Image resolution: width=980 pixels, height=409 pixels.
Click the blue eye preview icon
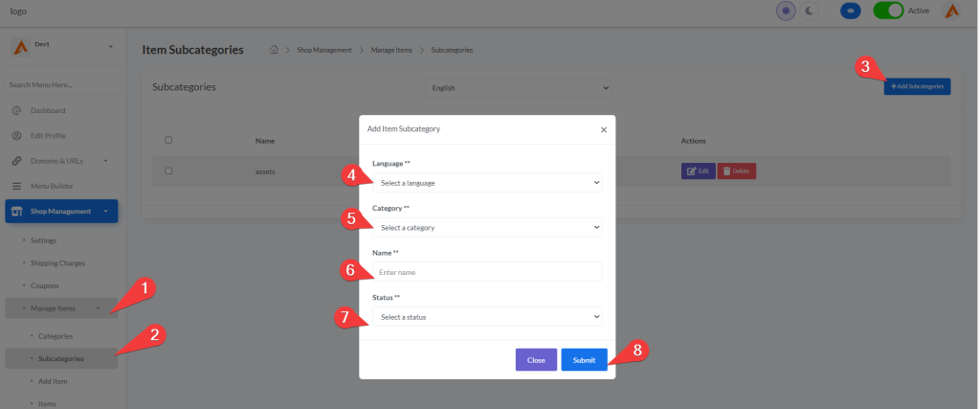coord(849,11)
